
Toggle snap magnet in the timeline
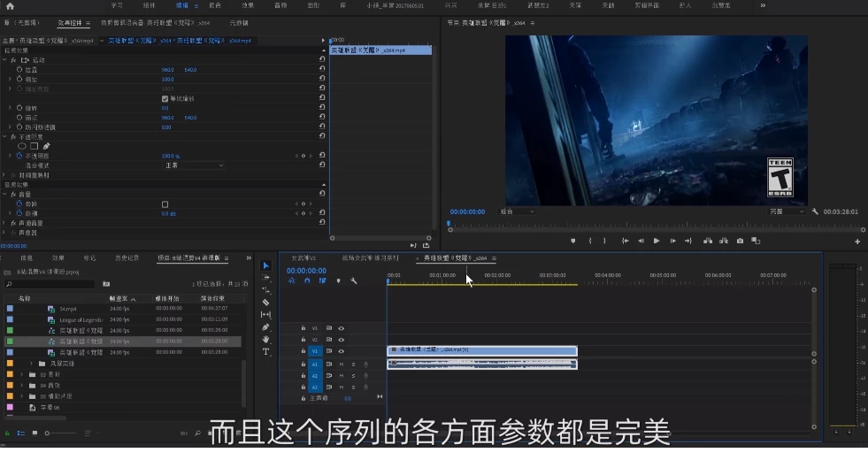[307, 281]
